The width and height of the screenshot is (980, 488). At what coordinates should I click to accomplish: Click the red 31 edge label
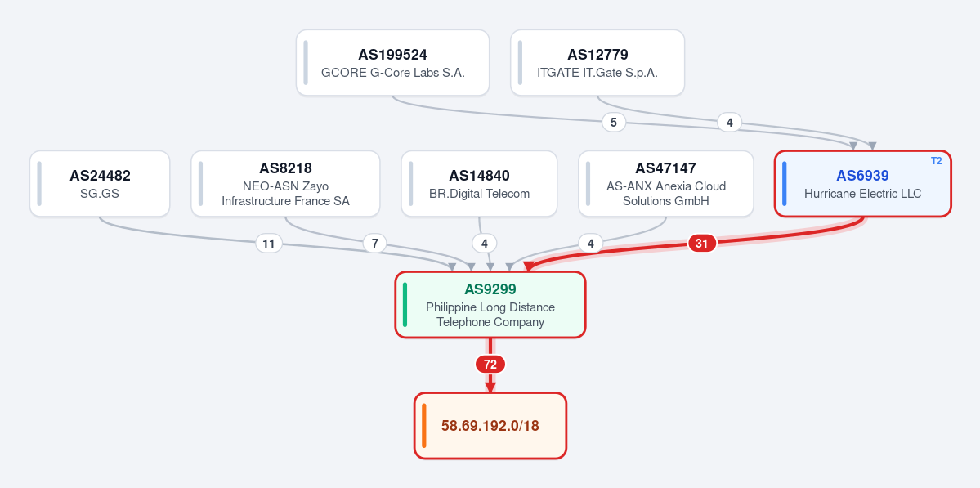pos(702,243)
